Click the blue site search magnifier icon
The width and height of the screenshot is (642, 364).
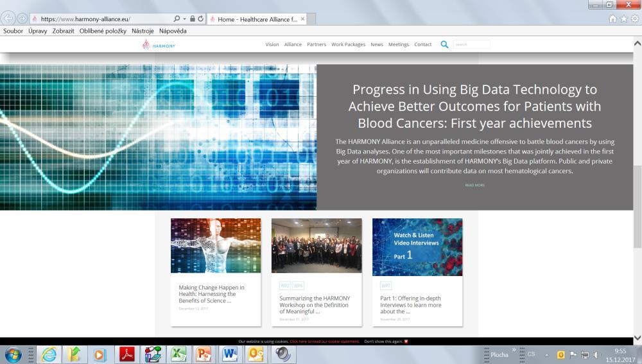tap(444, 44)
